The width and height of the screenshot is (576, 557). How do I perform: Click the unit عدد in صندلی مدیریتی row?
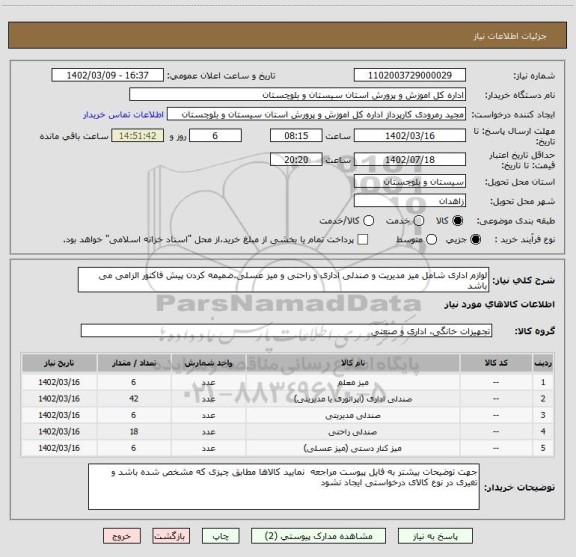click(208, 415)
